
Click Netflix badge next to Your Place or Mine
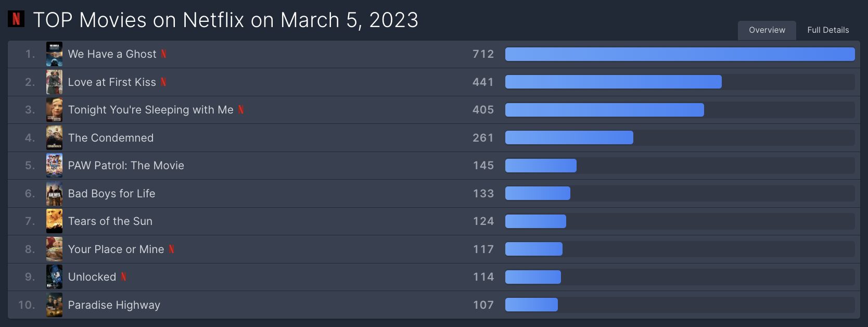(172, 249)
